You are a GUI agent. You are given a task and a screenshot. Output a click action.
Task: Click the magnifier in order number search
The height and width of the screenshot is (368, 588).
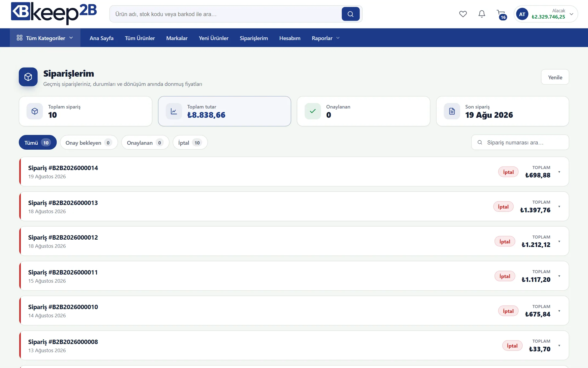click(480, 142)
